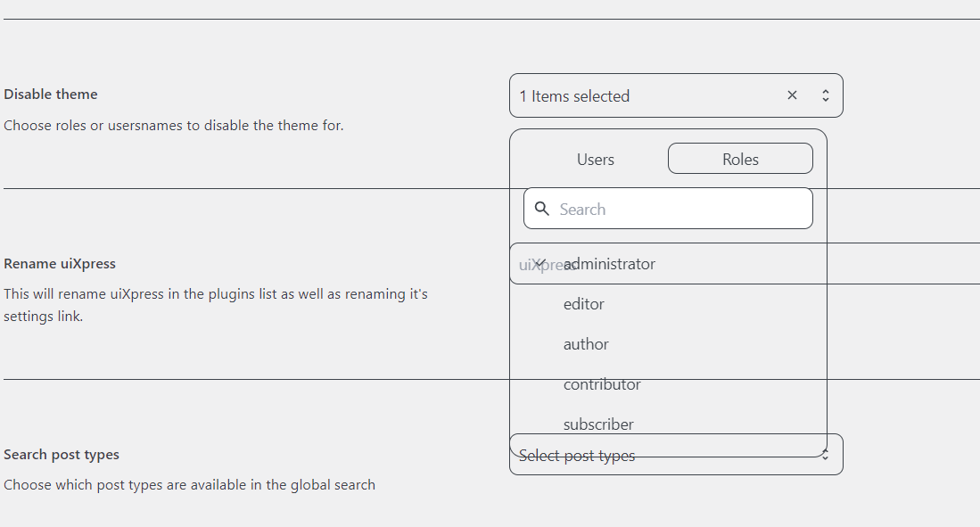Viewport: 980px width, 527px height.
Task: Open the '1 Items selected' dropdown
Action: tap(642, 95)
